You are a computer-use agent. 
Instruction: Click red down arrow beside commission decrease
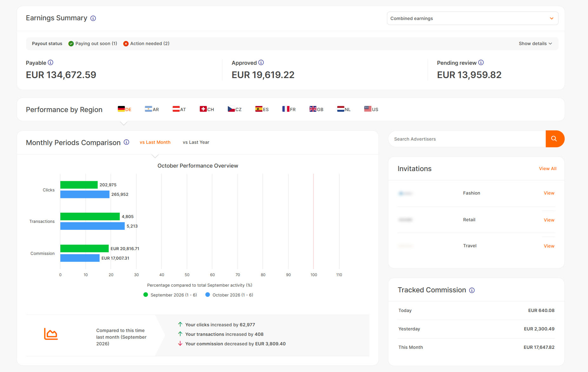pyautogui.click(x=180, y=343)
